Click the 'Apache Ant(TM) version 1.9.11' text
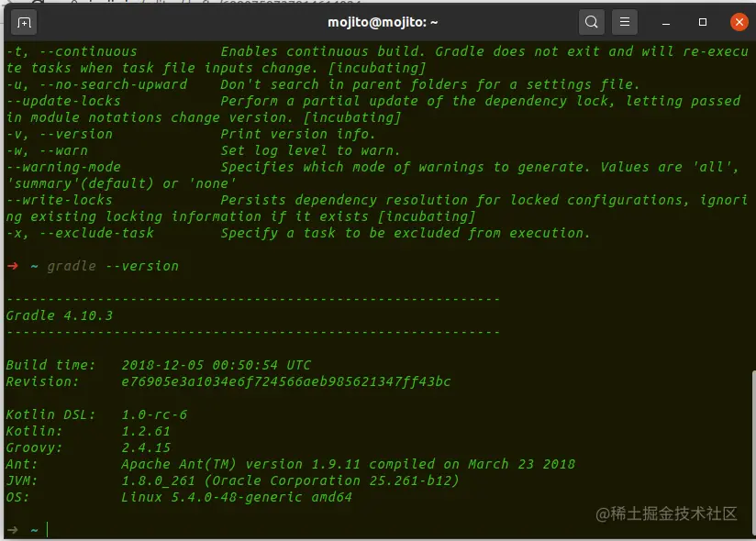Viewport: 756px width, 541px height. 240,464
